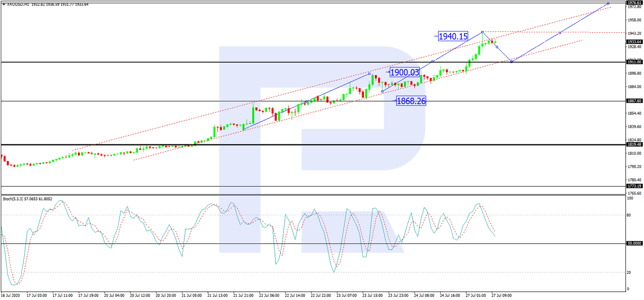Click the 1900.03 blue price label
The width and height of the screenshot is (644, 300).
[405, 72]
